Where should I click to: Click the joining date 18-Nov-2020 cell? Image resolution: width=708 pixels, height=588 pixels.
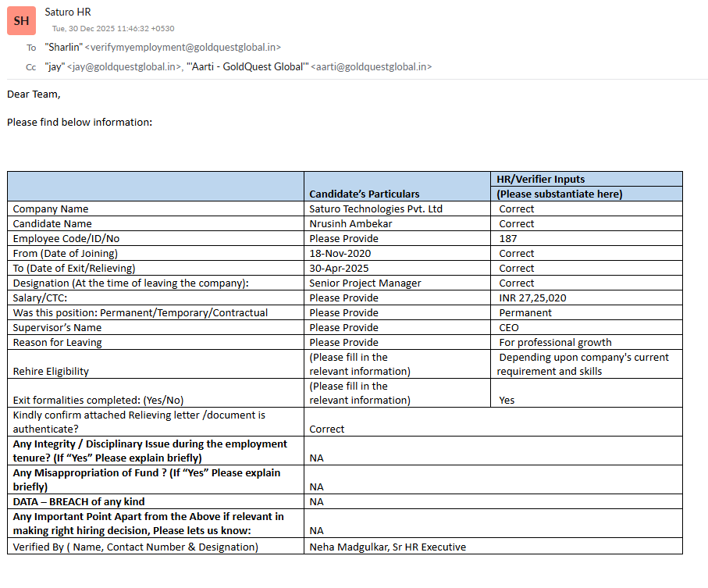click(x=340, y=254)
